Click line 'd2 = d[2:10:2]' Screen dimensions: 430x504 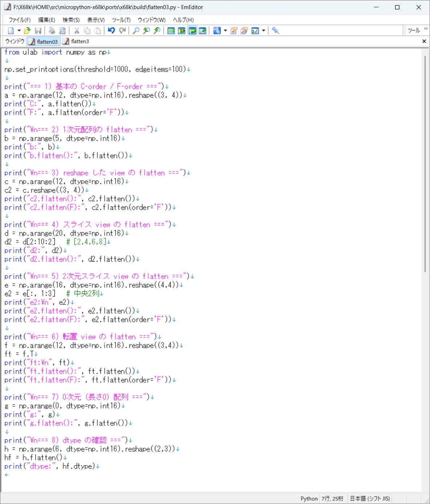(57, 242)
